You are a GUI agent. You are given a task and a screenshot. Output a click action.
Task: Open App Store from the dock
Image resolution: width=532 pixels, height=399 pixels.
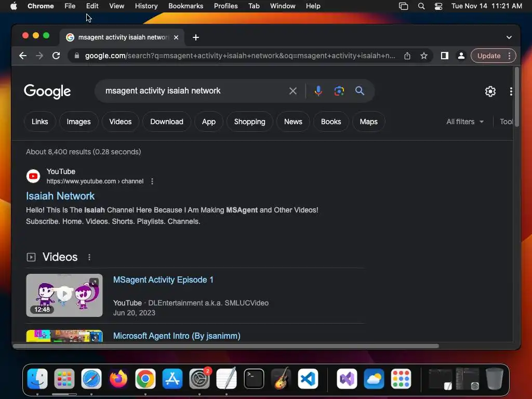click(x=172, y=379)
